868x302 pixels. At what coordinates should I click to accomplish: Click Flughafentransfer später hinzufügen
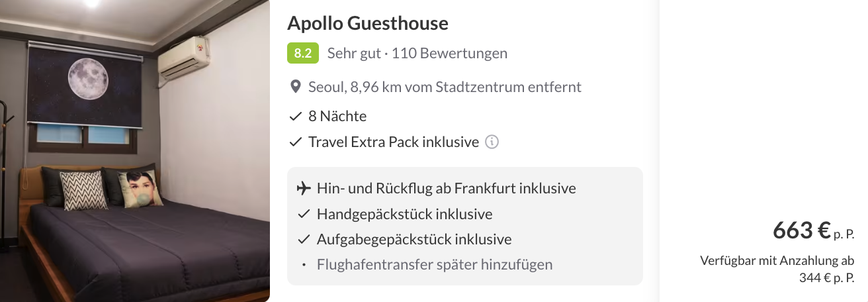pos(435,264)
